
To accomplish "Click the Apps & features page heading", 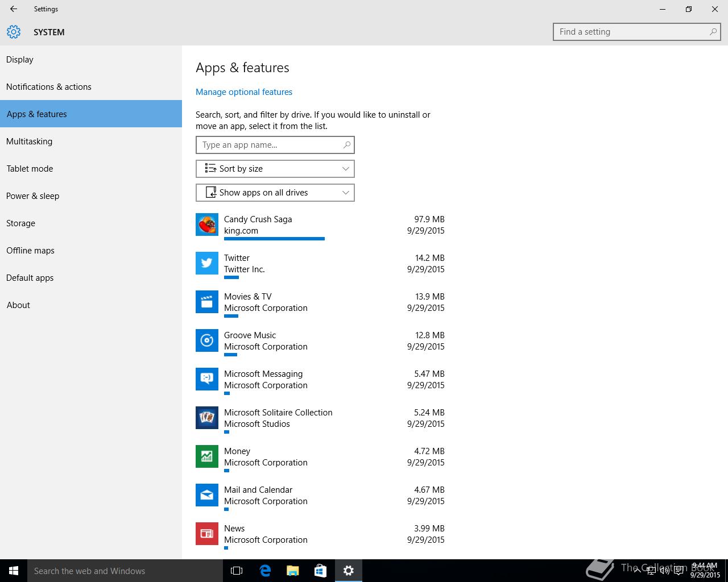I will click(242, 68).
